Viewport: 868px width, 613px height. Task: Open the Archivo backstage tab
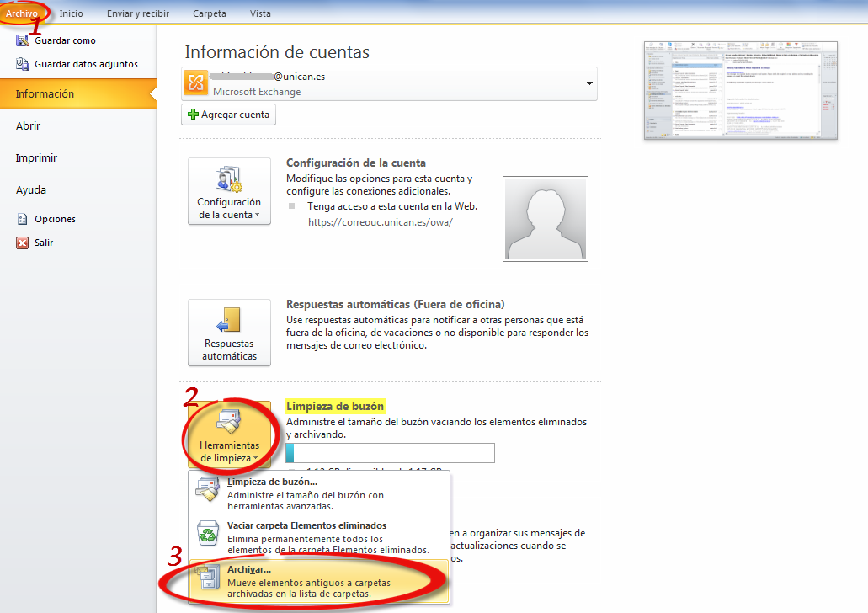pos(22,13)
